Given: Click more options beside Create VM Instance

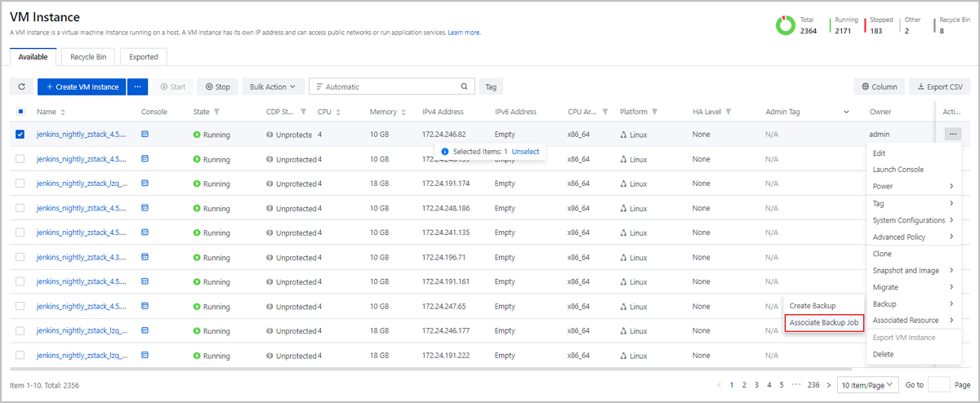Looking at the screenshot, I should tap(137, 86).
